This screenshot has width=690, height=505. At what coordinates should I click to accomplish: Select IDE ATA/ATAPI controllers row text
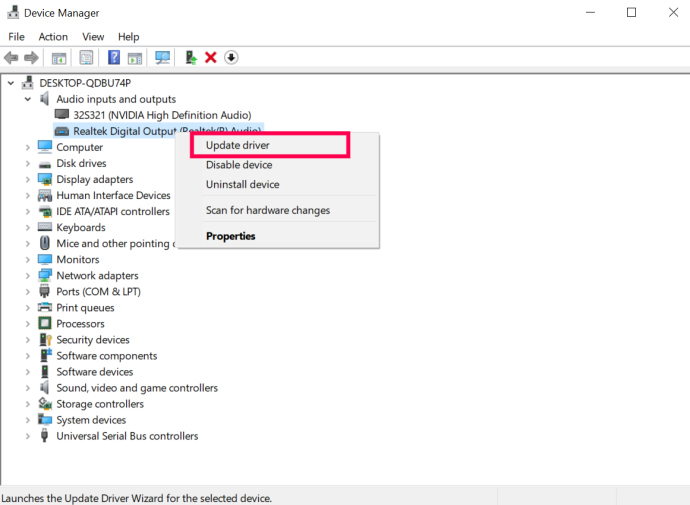click(113, 212)
